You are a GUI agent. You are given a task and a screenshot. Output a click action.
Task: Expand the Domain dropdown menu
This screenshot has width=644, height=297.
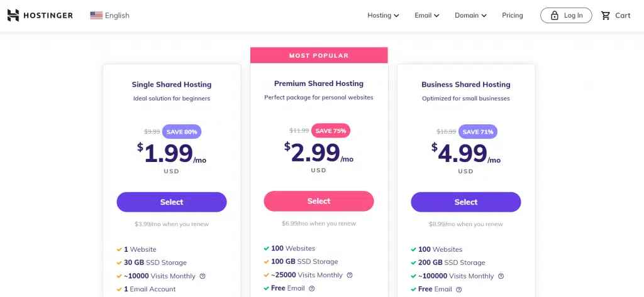tap(470, 16)
